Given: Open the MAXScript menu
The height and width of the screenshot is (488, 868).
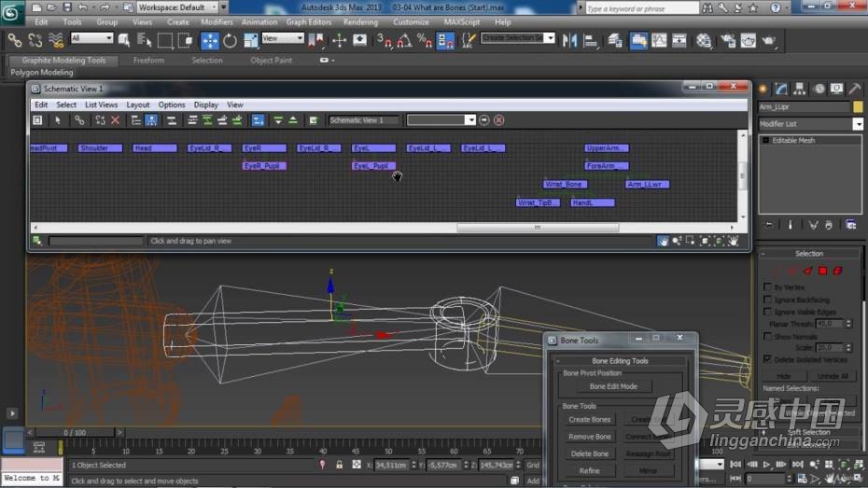Looking at the screenshot, I should pyautogui.click(x=462, y=22).
